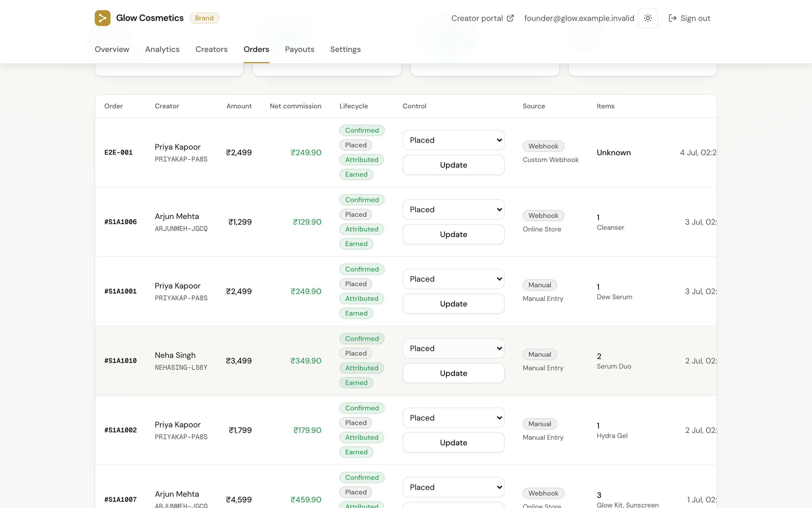
Task: Click the Creator column header
Action: coord(167,106)
